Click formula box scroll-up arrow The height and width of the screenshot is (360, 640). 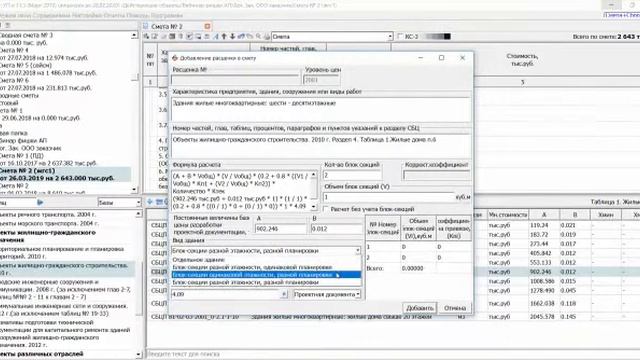313,175
